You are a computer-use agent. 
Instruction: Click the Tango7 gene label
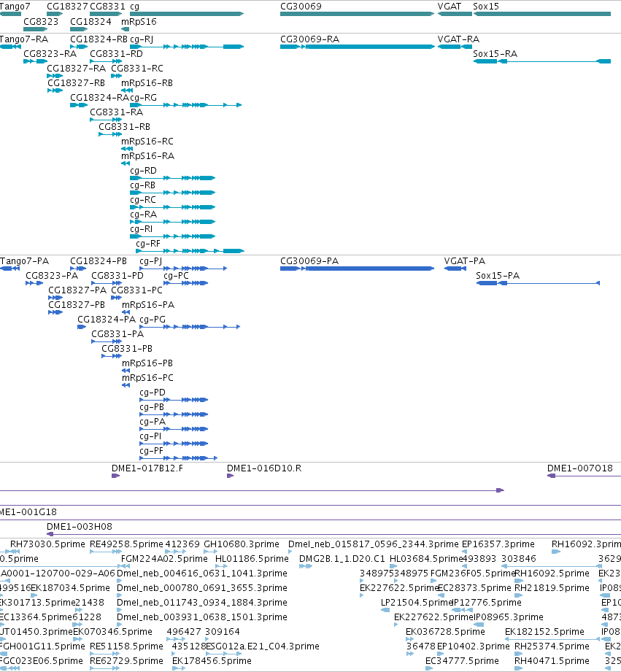(15, 7)
